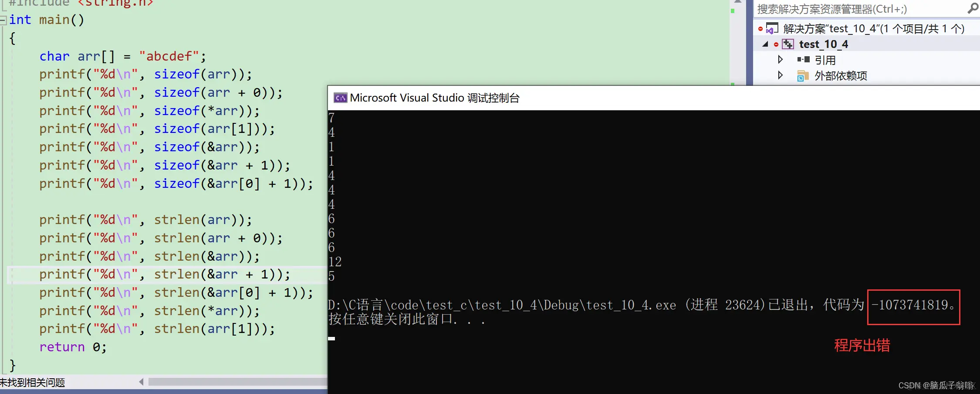The image size is (980, 394).
Task: Collapse the test_10_4 project node
Action: 765,44
